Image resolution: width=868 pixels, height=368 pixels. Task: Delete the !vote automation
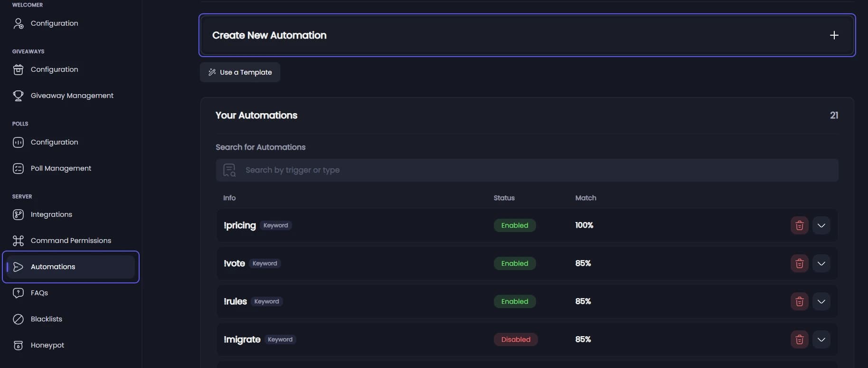click(x=799, y=263)
